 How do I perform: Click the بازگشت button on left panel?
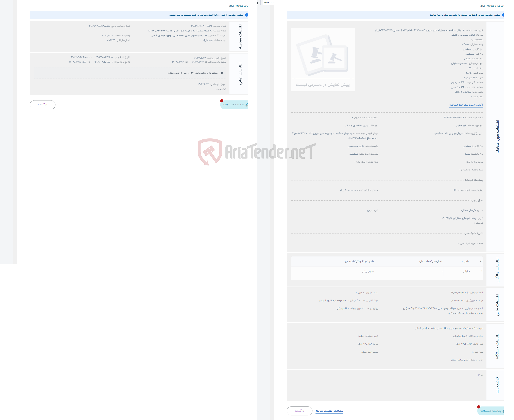[43, 104]
